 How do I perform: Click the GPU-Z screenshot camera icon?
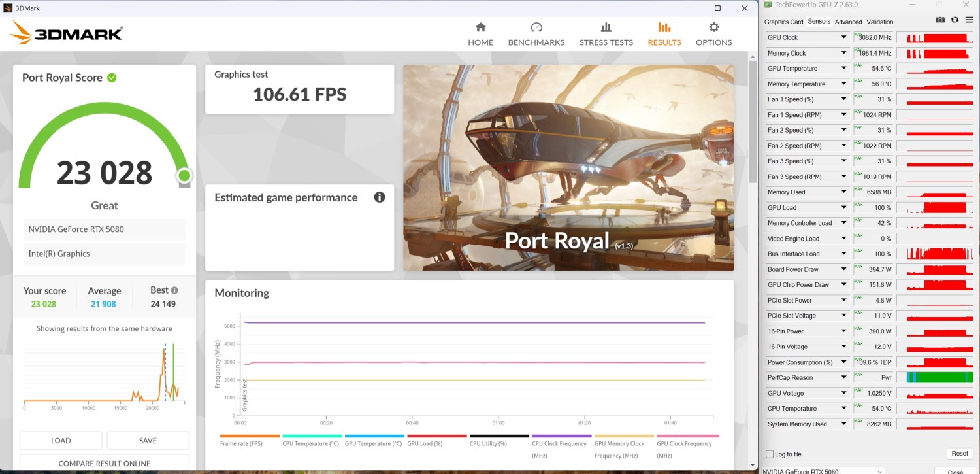coord(939,20)
